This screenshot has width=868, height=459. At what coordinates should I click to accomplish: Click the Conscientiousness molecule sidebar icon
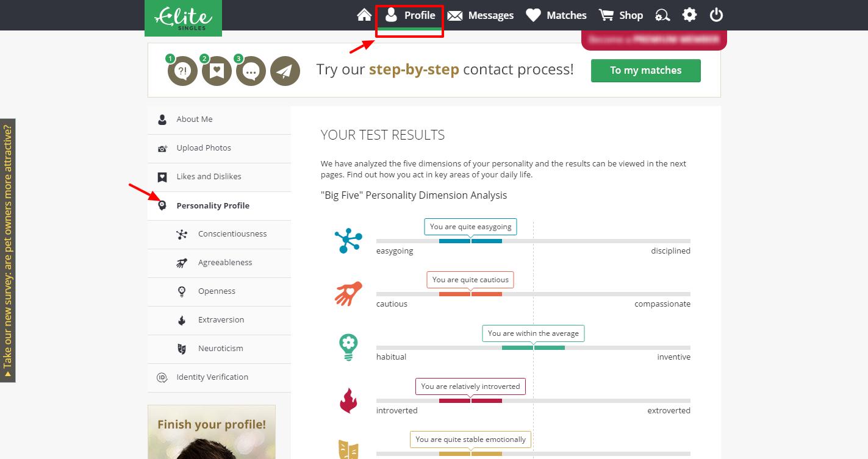[182, 234]
